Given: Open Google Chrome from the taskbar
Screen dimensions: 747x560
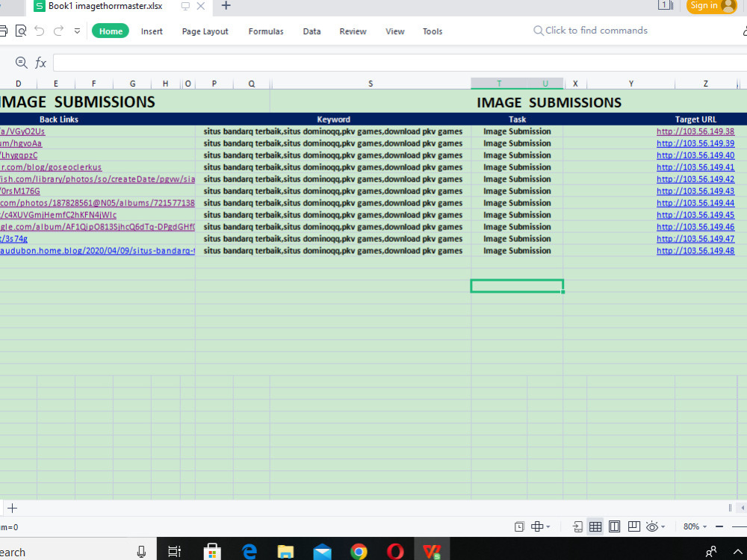Looking at the screenshot, I should click(359, 552).
